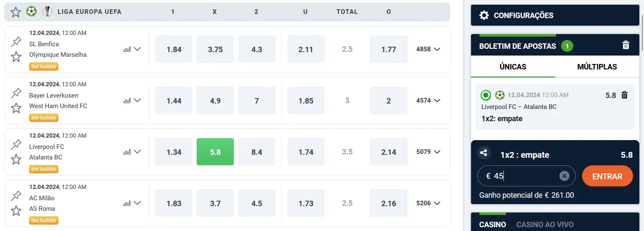The height and width of the screenshot is (231, 644).
Task: Favorite the Bayer Leverkusen match with star
Action: tap(16, 108)
